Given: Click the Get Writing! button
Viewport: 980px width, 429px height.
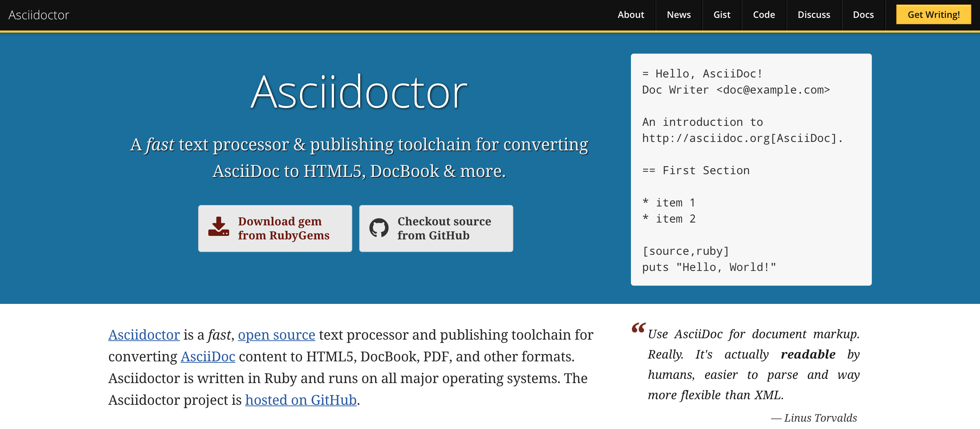Looking at the screenshot, I should [933, 15].
